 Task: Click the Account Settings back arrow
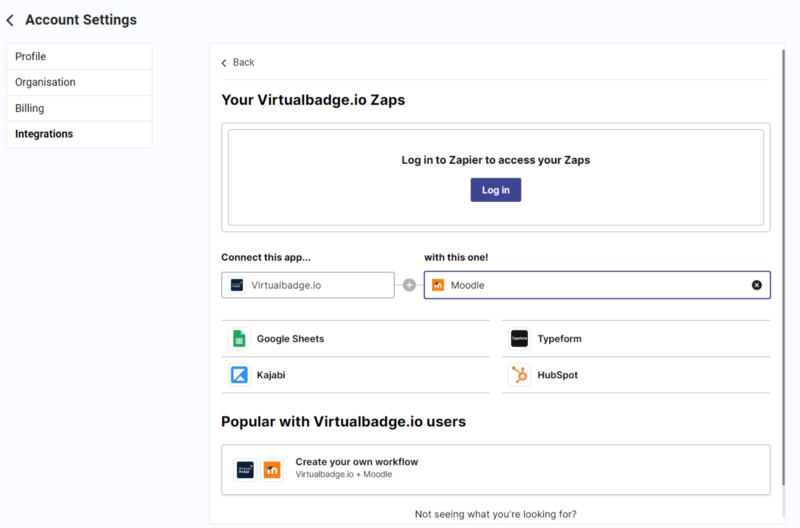10,20
